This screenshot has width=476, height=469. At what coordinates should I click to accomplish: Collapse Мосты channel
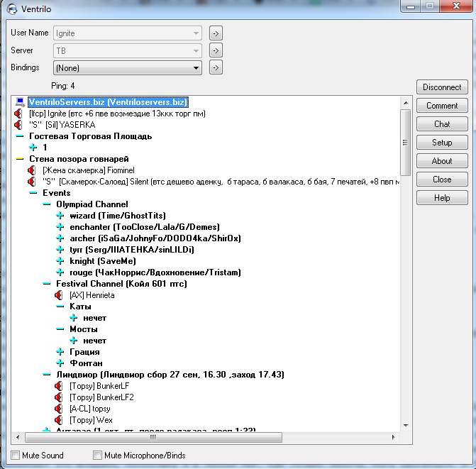60,329
